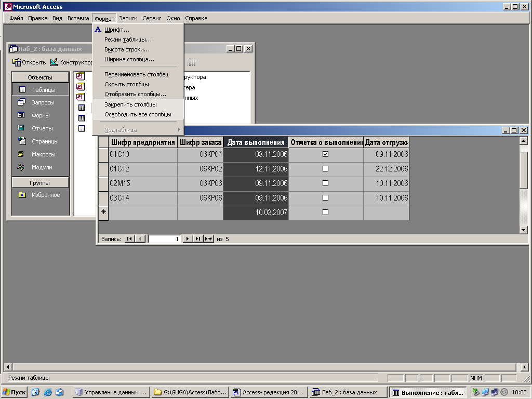Click cell 22.12.2006 in Дата отгрузки

[386, 169]
